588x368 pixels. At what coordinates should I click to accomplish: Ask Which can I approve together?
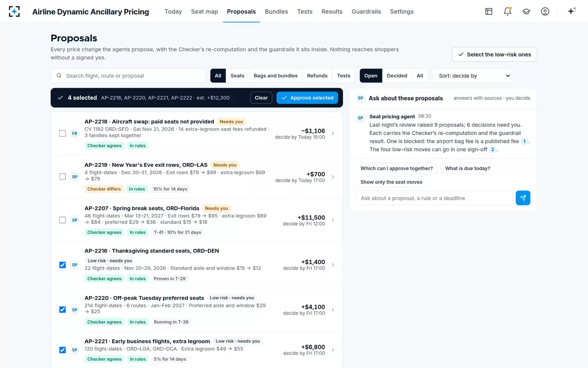(x=396, y=168)
